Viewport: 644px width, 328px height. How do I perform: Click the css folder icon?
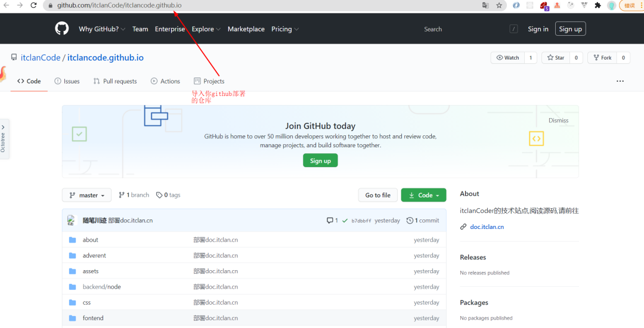click(x=73, y=302)
